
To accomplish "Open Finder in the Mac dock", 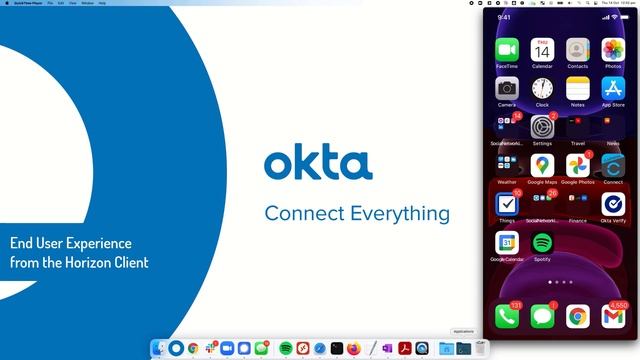I will [x=159, y=349].
